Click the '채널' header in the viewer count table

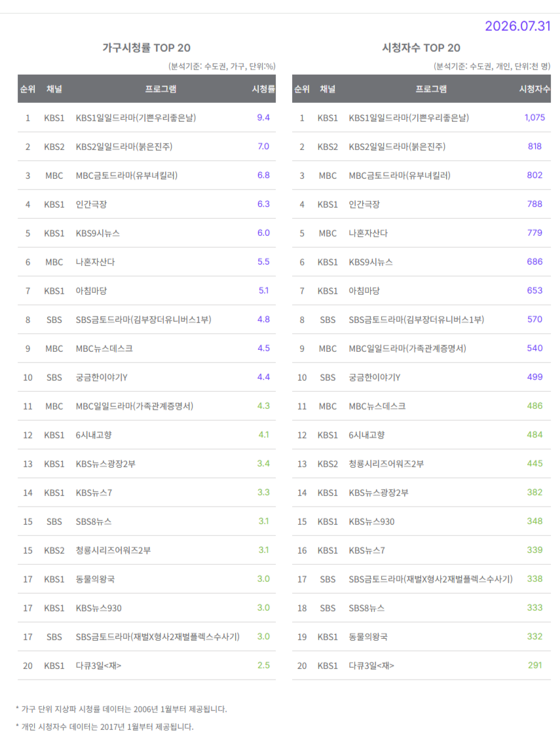pyautogui.click(x=327, y=89)
